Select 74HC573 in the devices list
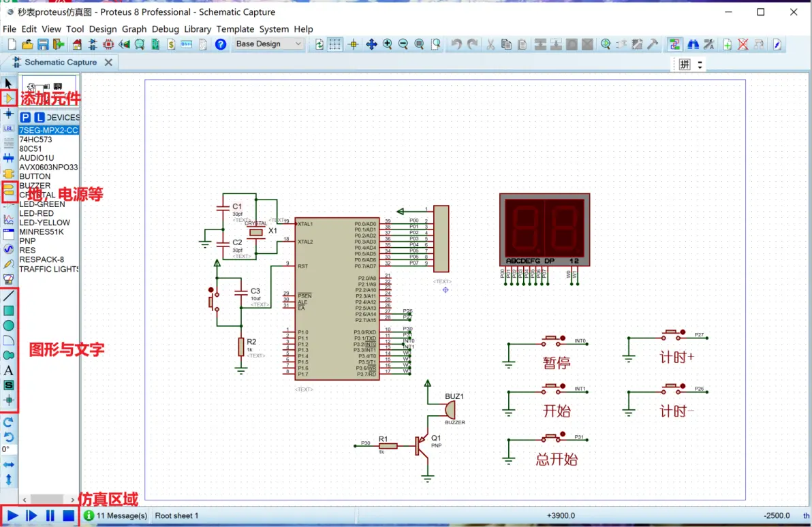Screen dimensions: 812x527 click(35, 140)
